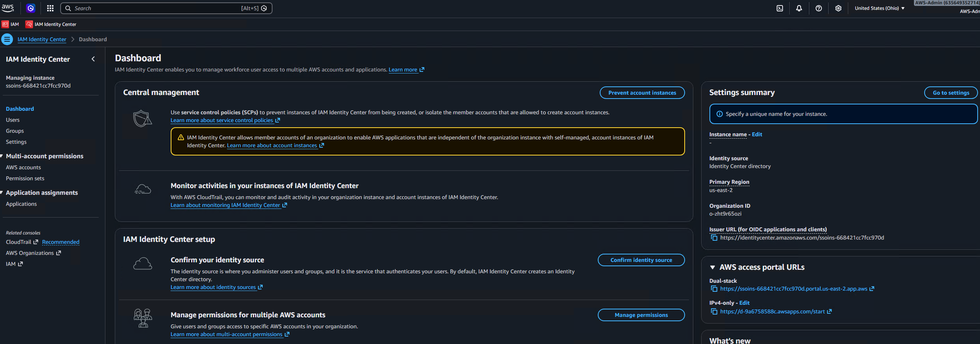The width and height of the screenshot is (980, 344).
Task: Copy the IPv4-only portal URL
Action: [x=714, y=311]
